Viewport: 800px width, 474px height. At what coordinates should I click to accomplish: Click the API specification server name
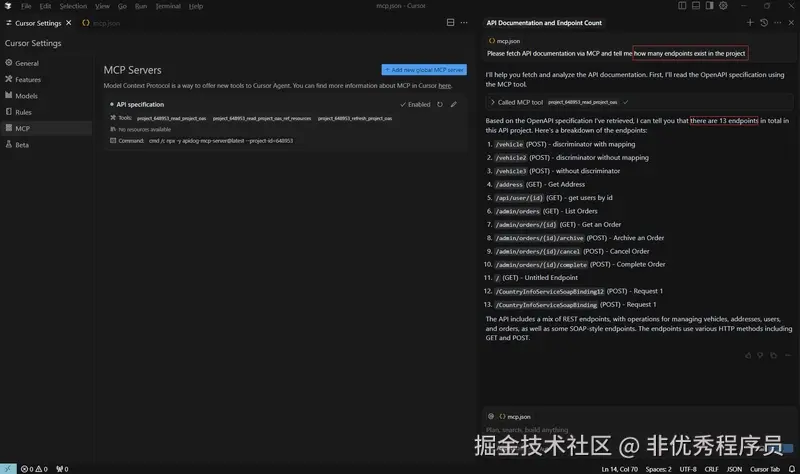pyautogui.click(x=140, y=105)
